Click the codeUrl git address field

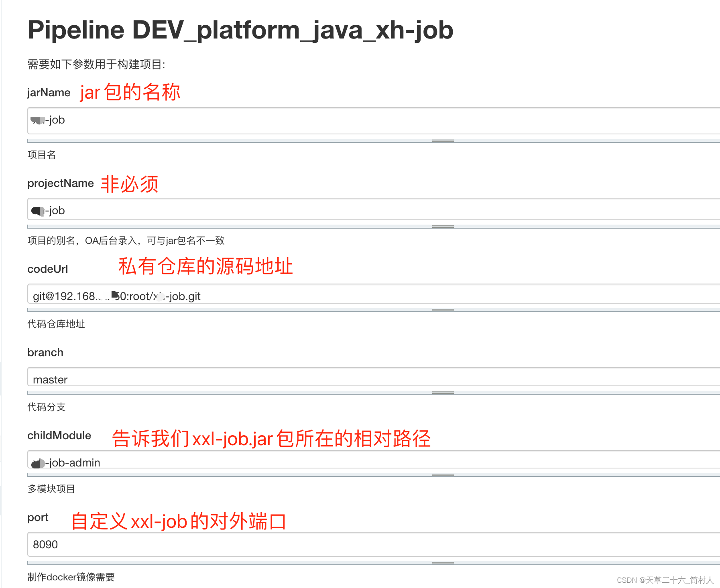pos(374,294)
